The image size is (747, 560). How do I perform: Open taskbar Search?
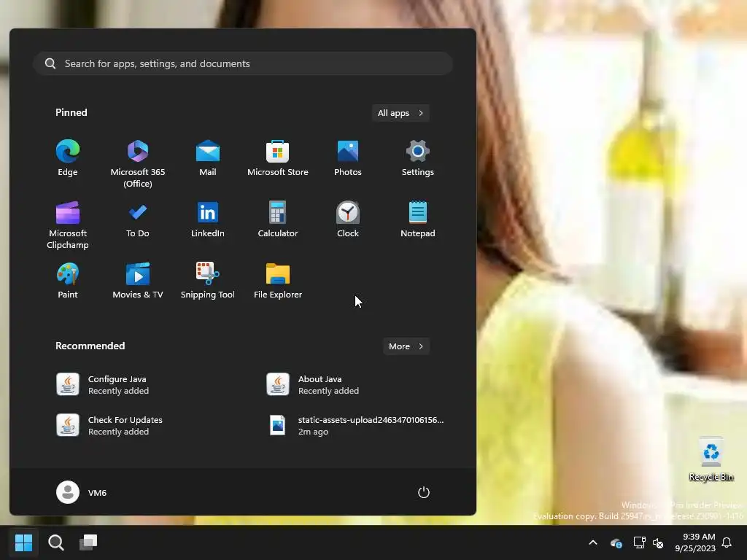point(55,542)
